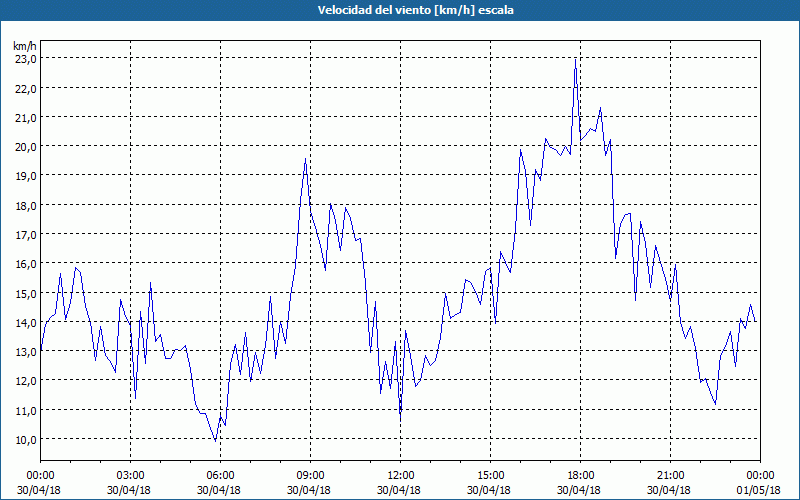Viewport: 800px width, 500px height.
Task: Click the 03:00 time axis label
Action: pos(131,475)
